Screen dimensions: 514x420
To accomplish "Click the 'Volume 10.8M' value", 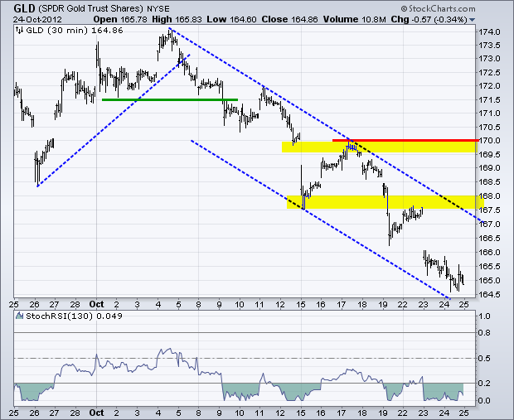I will click(x=355, y=19).
